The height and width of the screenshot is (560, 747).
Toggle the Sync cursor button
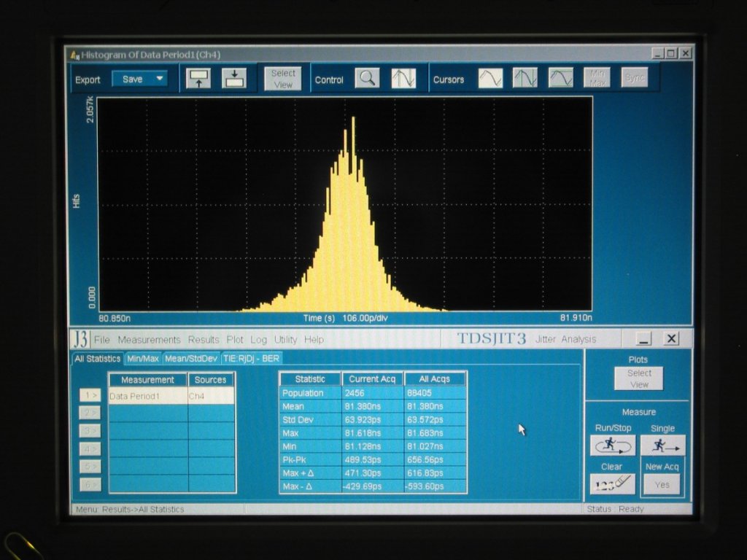point(635,77)
